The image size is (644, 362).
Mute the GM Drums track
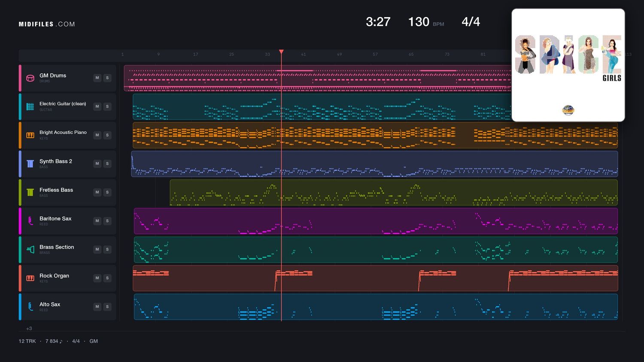coord(97,78)
